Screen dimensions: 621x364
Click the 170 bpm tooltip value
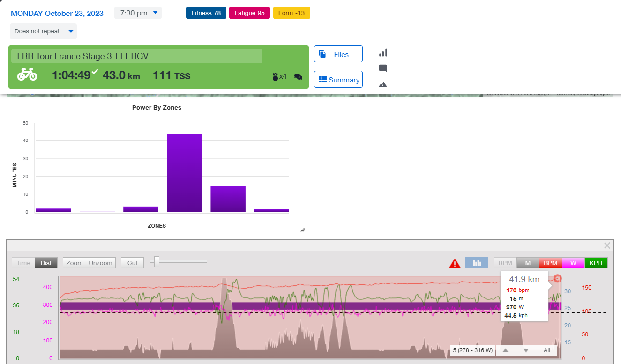pos(518,290)
